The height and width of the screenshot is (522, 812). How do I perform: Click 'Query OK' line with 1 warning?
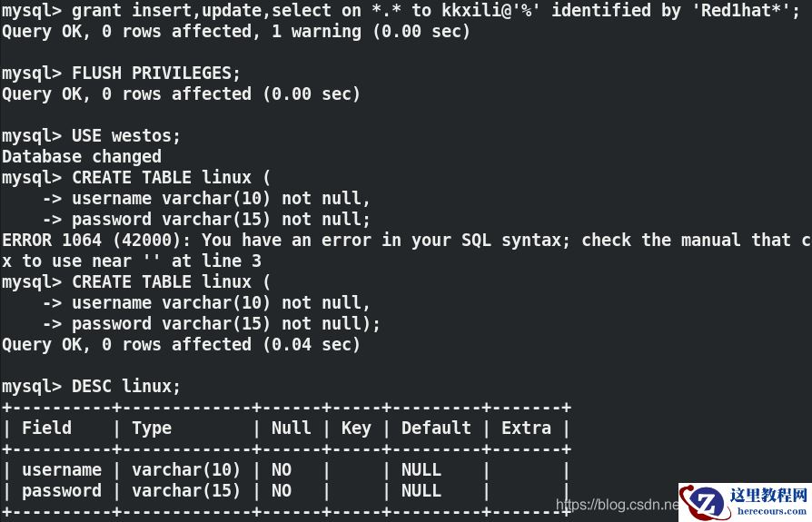pyautogui.click(x=236, y=31)
